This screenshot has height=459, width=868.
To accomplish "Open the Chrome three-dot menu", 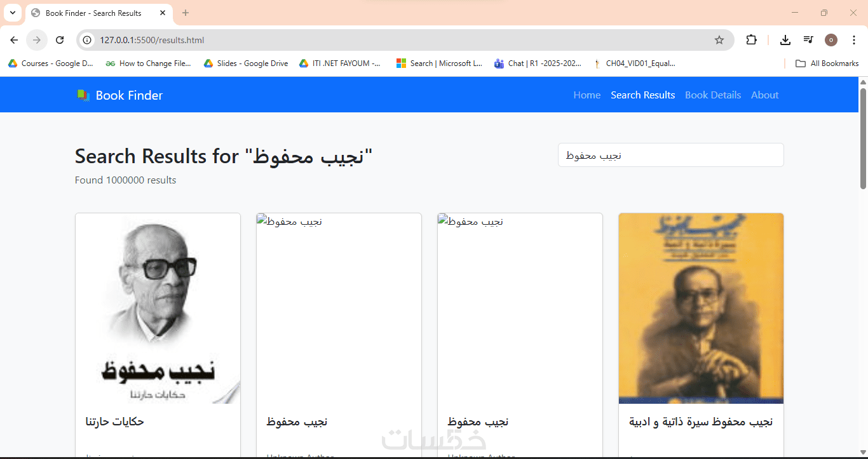I will [x=853, y=40].
